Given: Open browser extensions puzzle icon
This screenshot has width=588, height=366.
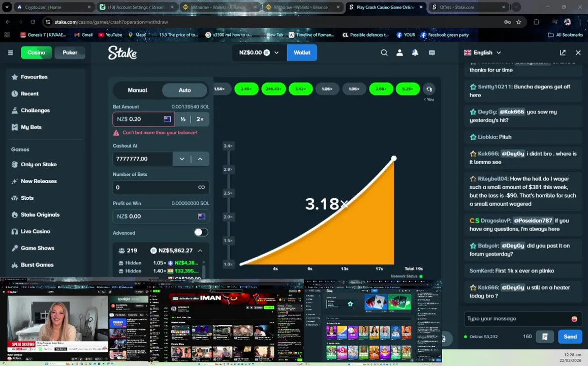Looking at the screenshot, I should pos(536,22).
